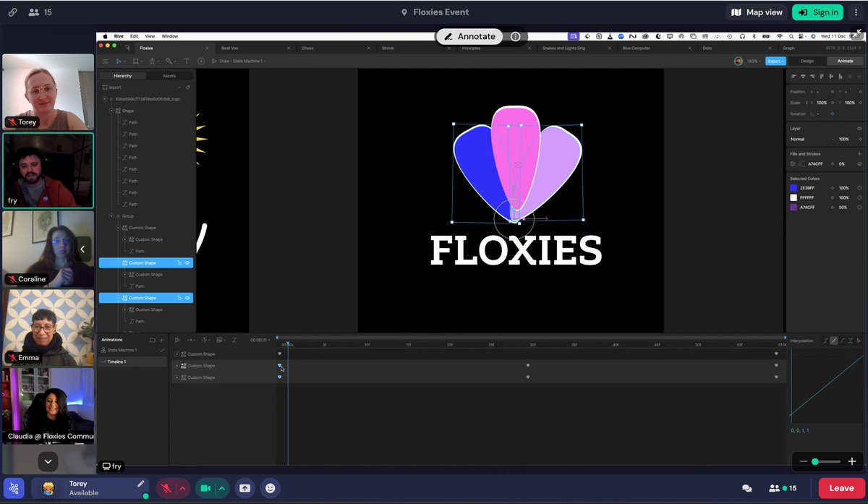Pick the Bone tool in the toolbar

pyautogui.click(x=169, y=61)
